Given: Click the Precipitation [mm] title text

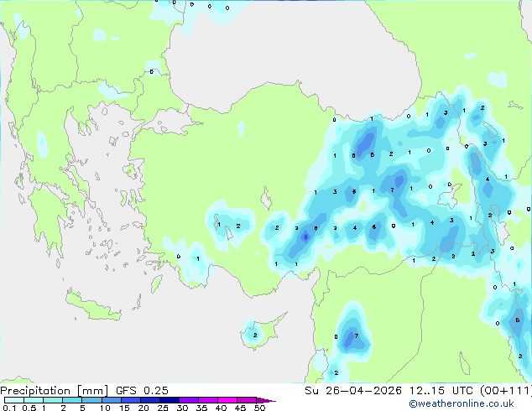Looking at the screenshot, I should pos(54,391).
